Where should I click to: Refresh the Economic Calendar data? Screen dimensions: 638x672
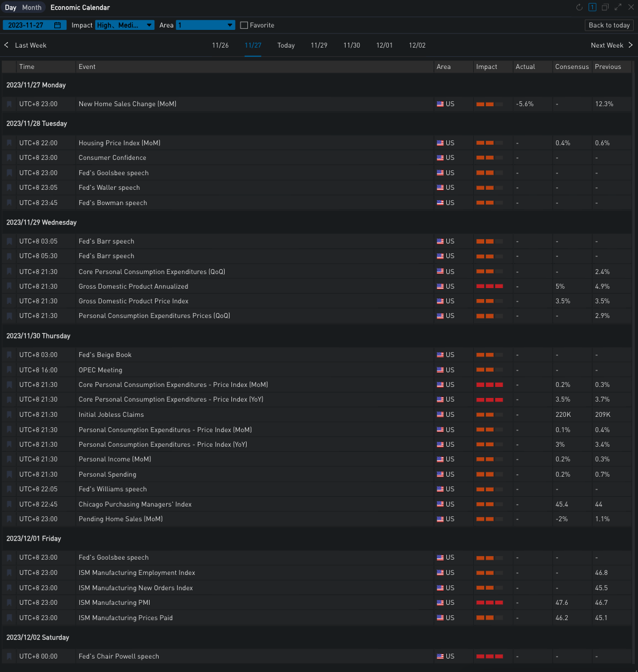[x=579, y=7]
